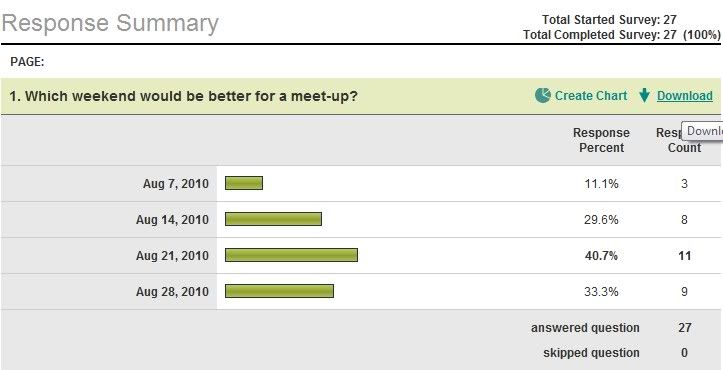Click the skipped question count 0
The image size is (723, 370).
(684, 353)
